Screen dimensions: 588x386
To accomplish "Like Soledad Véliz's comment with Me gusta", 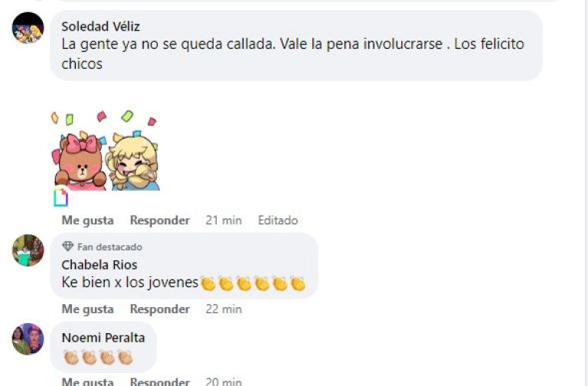I will [x=88, y=221].
